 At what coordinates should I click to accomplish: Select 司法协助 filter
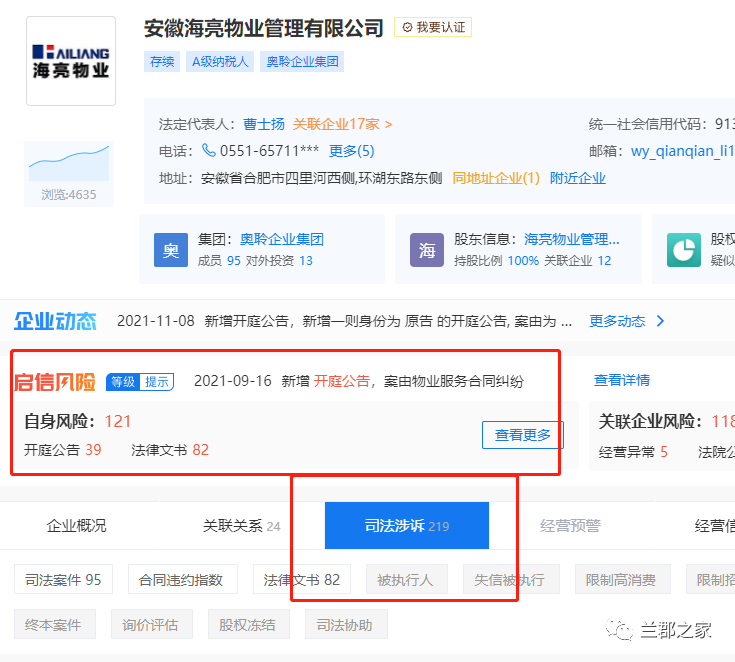click(345, 624)
